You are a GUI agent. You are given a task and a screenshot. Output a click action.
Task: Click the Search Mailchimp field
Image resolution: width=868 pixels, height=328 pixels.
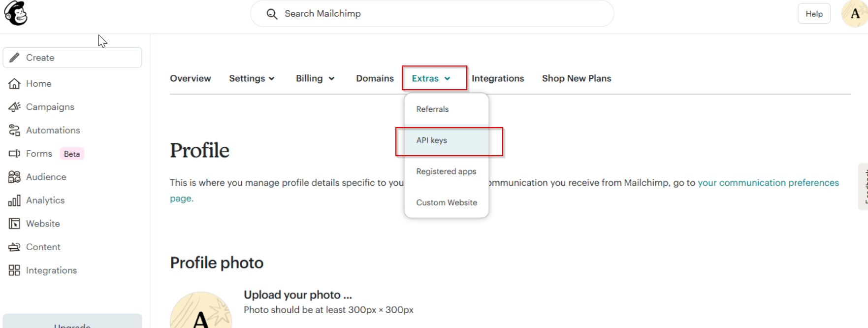[432, 14]
